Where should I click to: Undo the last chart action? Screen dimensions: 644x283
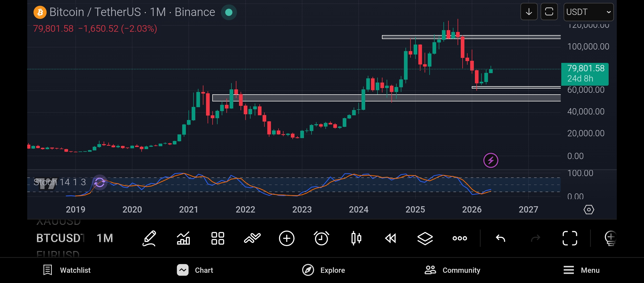[x=501, y=238]
